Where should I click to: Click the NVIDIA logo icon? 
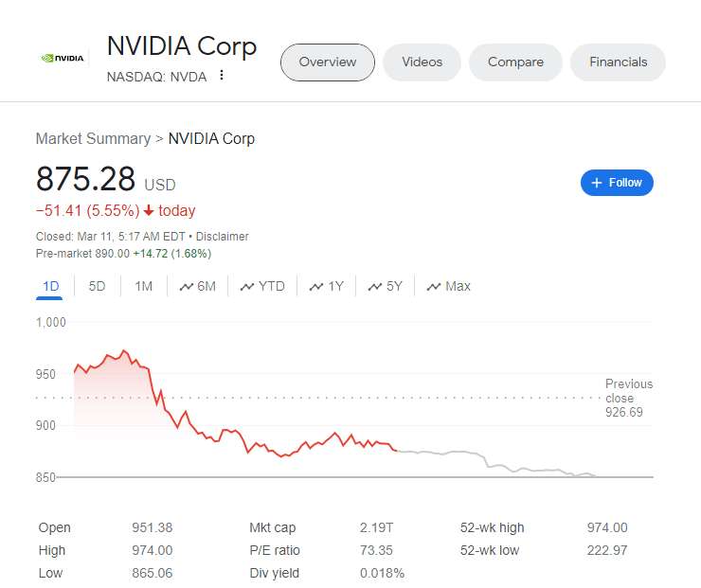63,58
